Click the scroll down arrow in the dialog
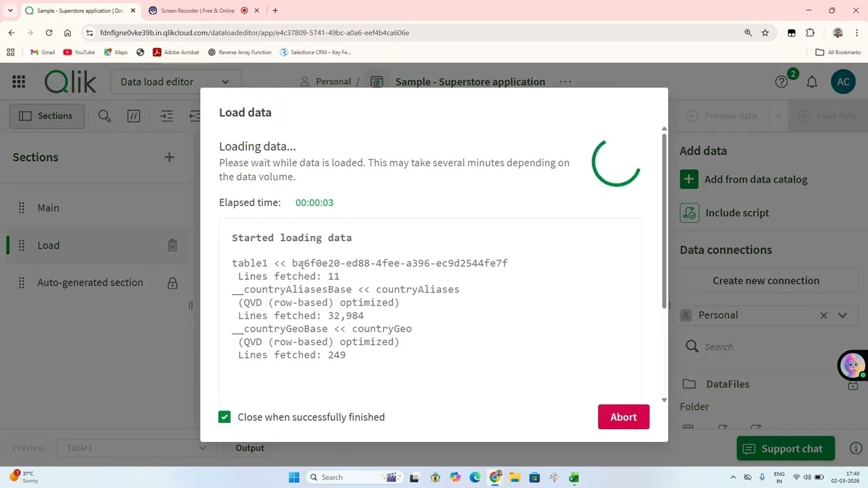This screenshot has width=868, height=488. pyautogui.click(x=664, y=401)
